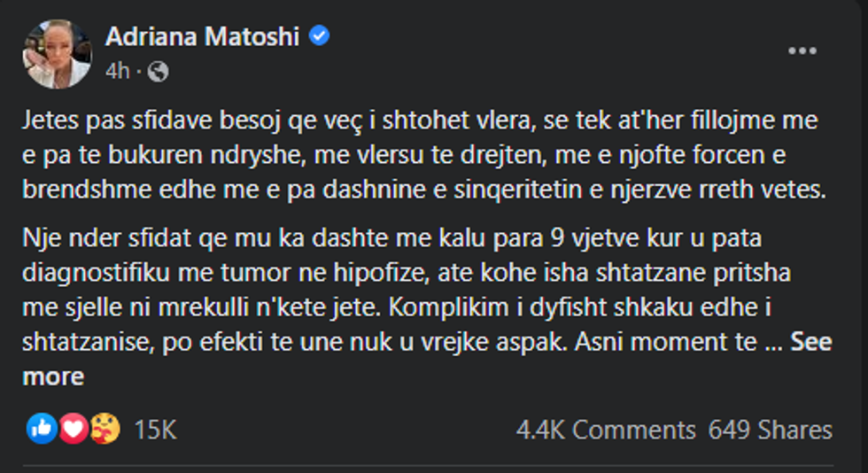Open Adriana Matoshi's profile picture

click(57, 54)
